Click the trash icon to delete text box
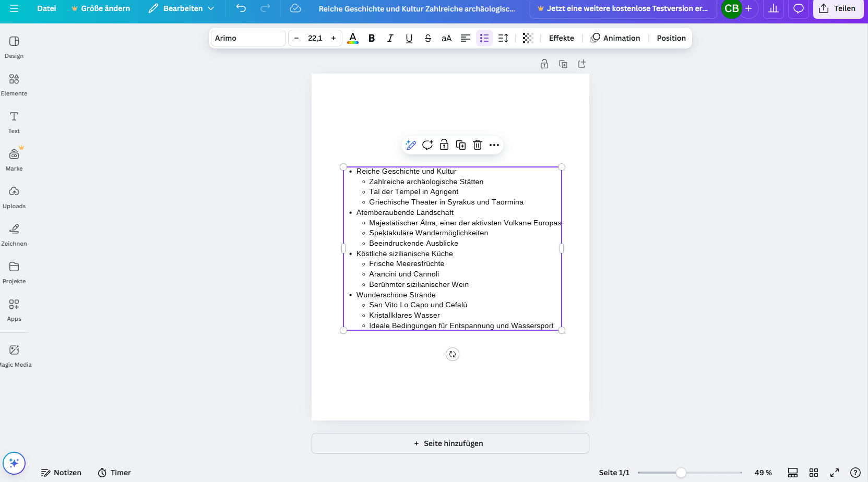The height and width of the screenshot is (482, 868). click(477, 145)
